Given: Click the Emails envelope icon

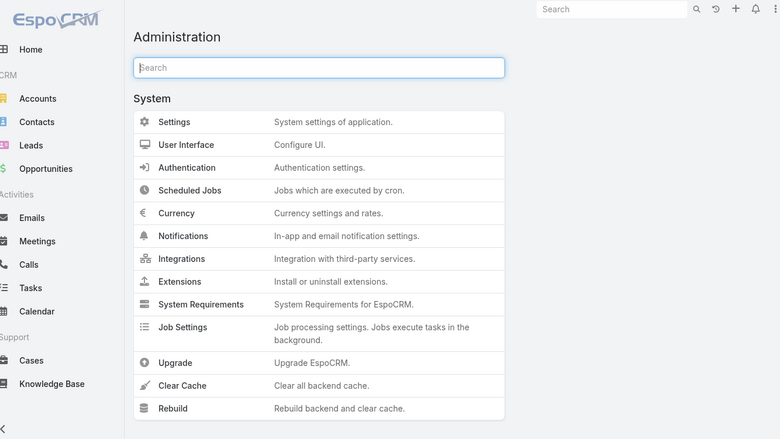Looking at the screenshot, I should (3, 218).
